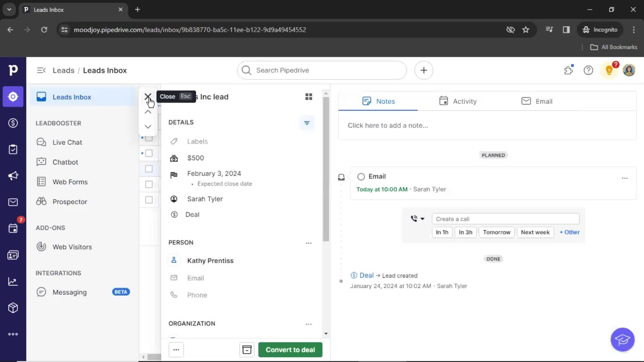
Task: Open the Insights/Reports icon
Action: pyautogui.click(x=13, y=281)
